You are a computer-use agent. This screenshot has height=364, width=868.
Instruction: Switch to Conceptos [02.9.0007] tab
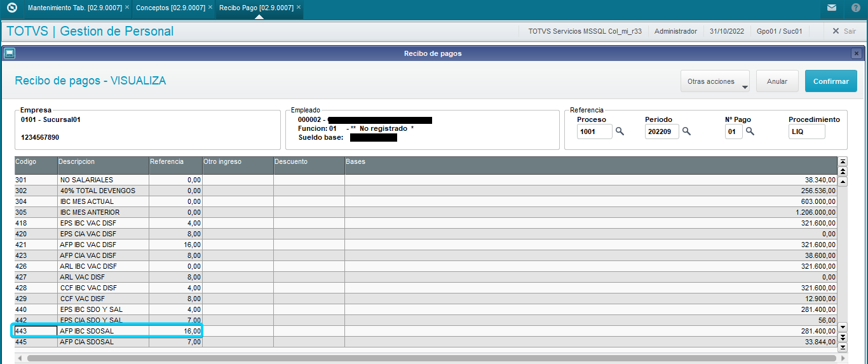[170, 8]
